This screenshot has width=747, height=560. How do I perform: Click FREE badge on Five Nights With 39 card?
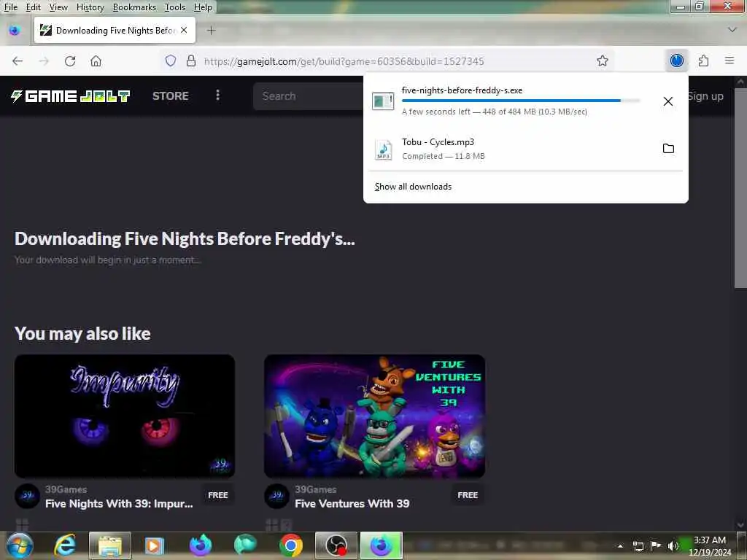[x=217, y=495]
